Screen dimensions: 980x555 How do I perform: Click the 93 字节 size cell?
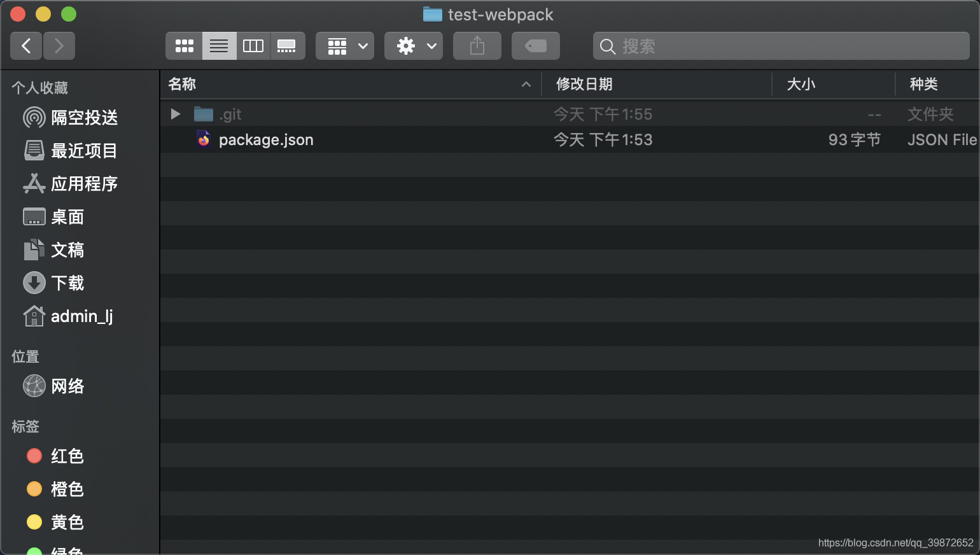click(855, 140)
